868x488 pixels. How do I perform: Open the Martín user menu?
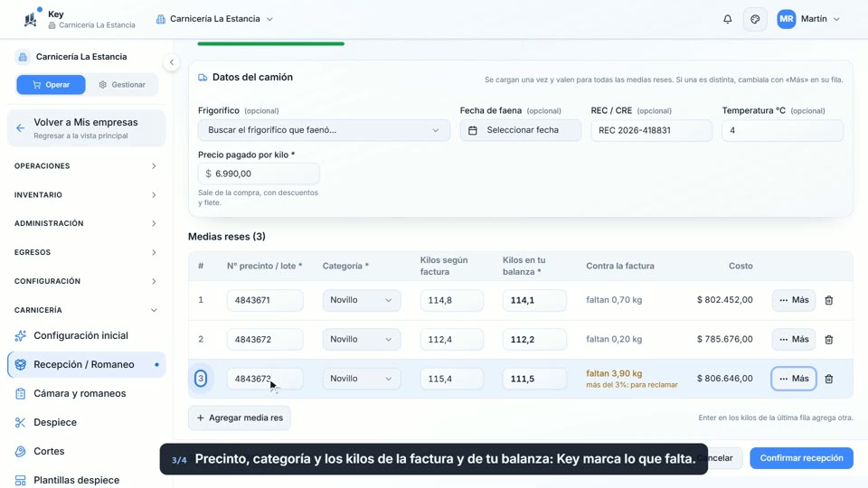[810, 19]
